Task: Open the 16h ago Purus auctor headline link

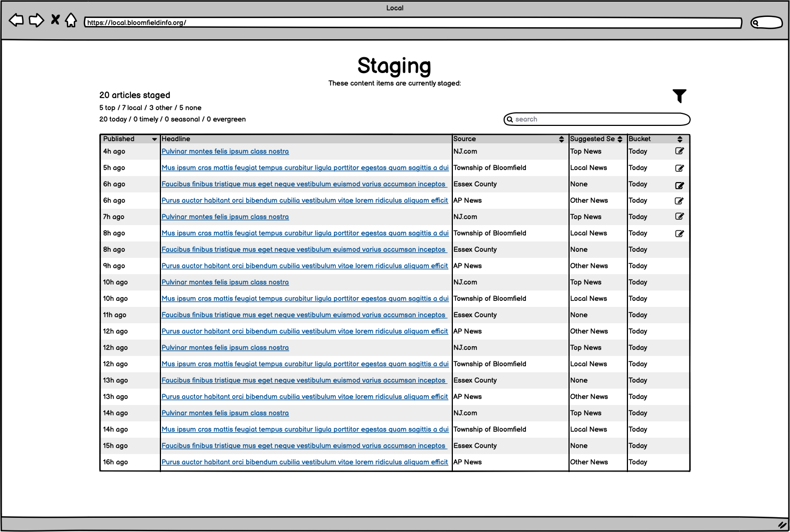Action: [x=304, y=462]
